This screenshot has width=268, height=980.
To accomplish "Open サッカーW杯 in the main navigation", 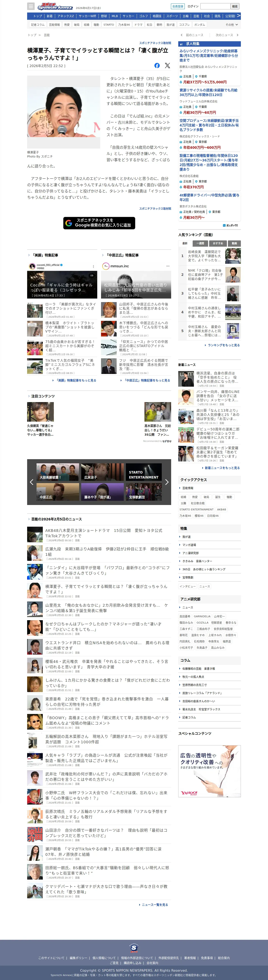I will pos(87,16).
